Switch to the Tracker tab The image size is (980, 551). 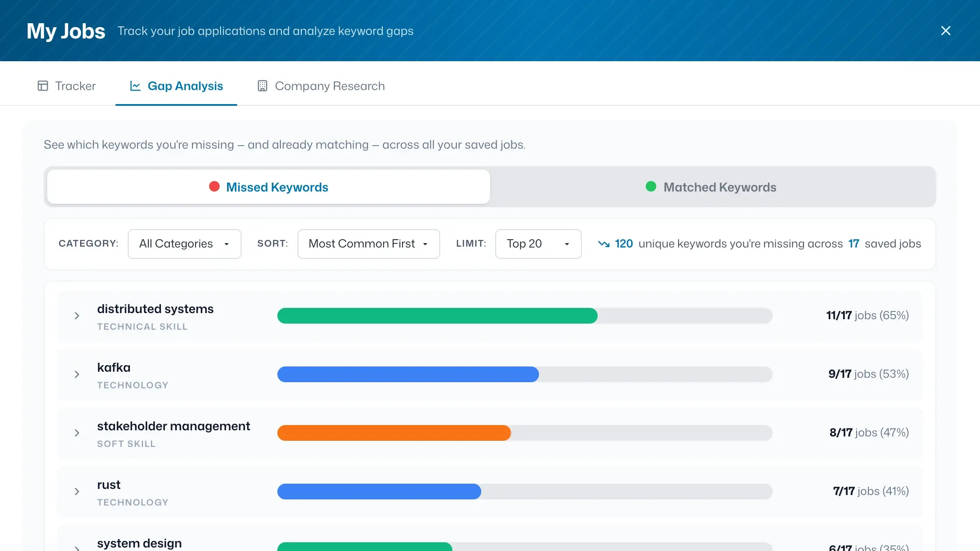[x=66, y=86]
